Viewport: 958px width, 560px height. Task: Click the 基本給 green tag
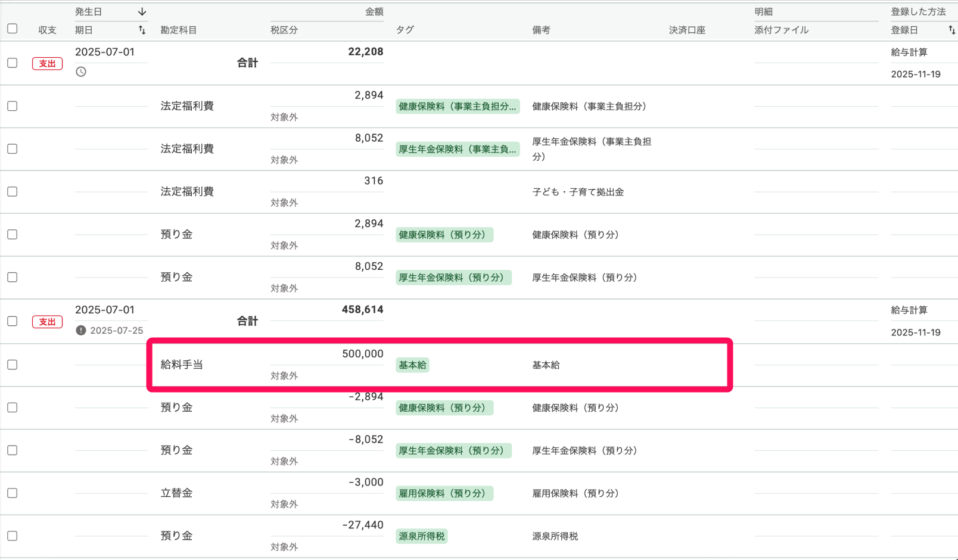412,365
